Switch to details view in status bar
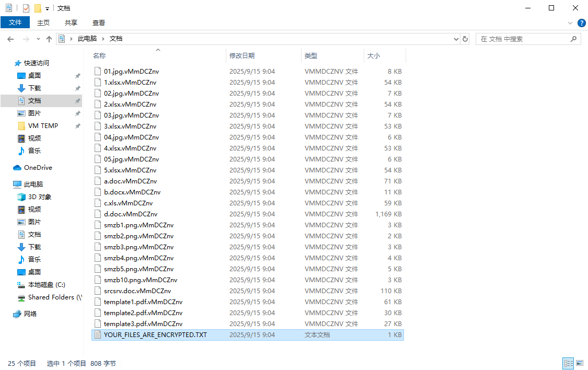 pos(568,363)
